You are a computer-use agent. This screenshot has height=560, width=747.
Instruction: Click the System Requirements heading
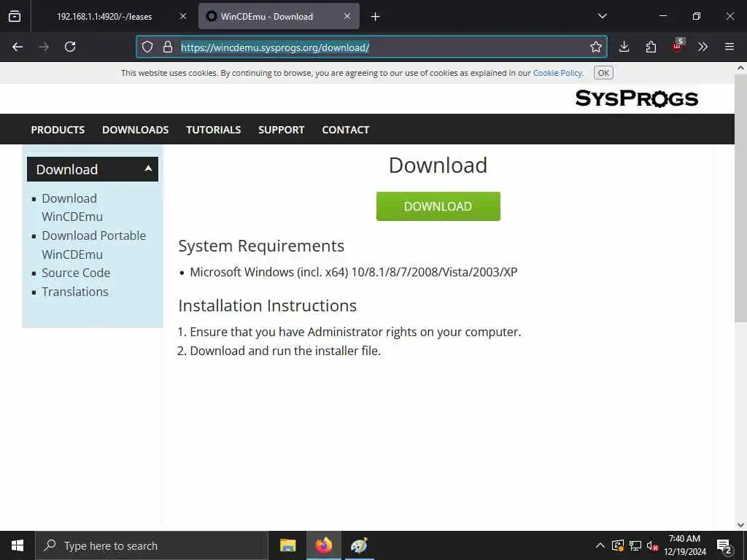pos(261,246)
